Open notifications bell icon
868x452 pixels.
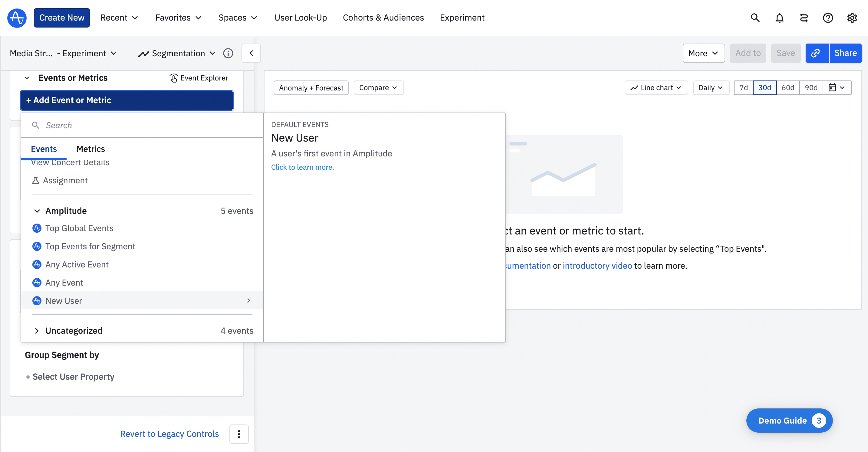[x=779, y=18]
